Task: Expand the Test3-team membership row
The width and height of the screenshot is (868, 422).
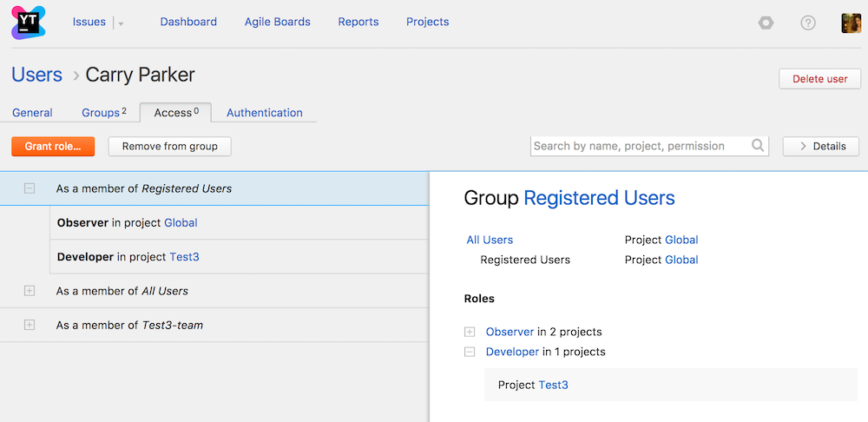Action: pos(30,325)
